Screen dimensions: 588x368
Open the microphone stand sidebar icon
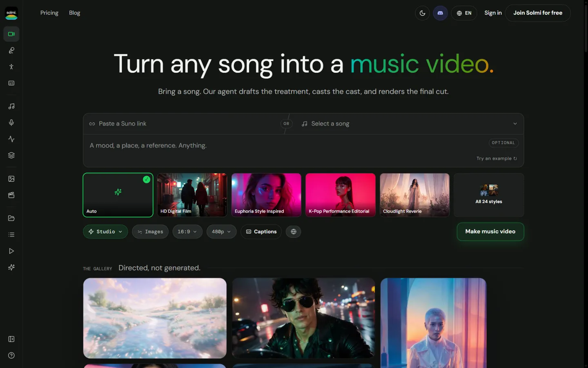click(11, 50)
